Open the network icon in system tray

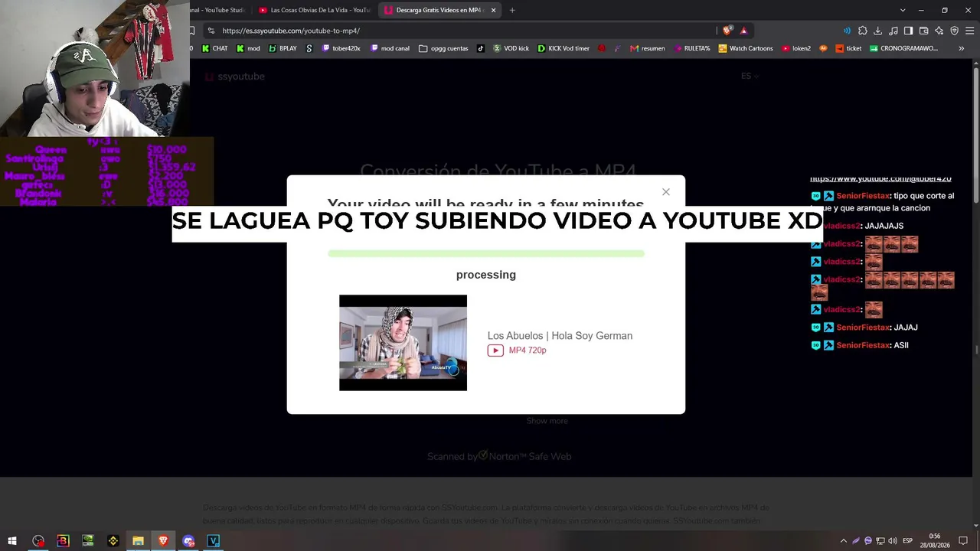point(880,541)
